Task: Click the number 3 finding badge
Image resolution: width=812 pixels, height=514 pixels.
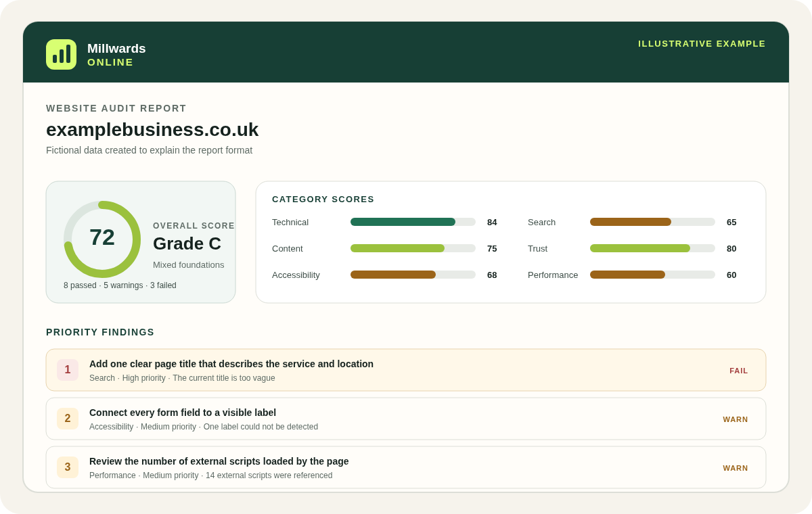Action: pos(68,467)
